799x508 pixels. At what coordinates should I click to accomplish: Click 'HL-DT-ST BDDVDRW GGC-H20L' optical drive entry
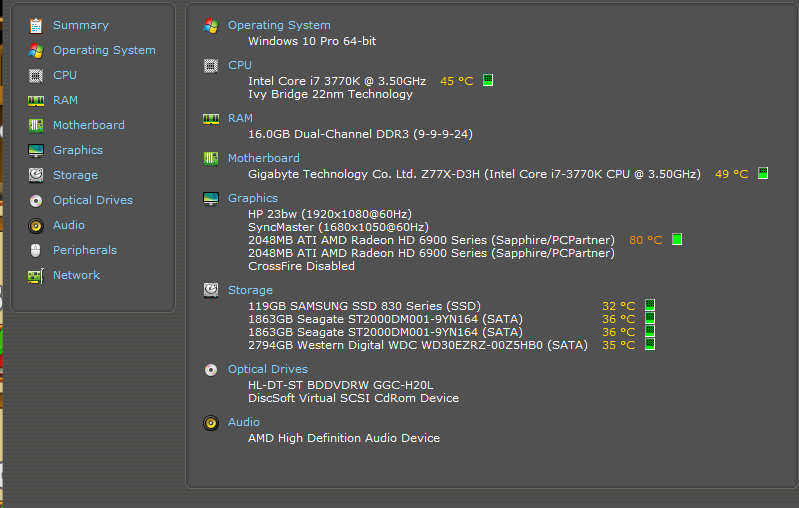coord(340,385)
